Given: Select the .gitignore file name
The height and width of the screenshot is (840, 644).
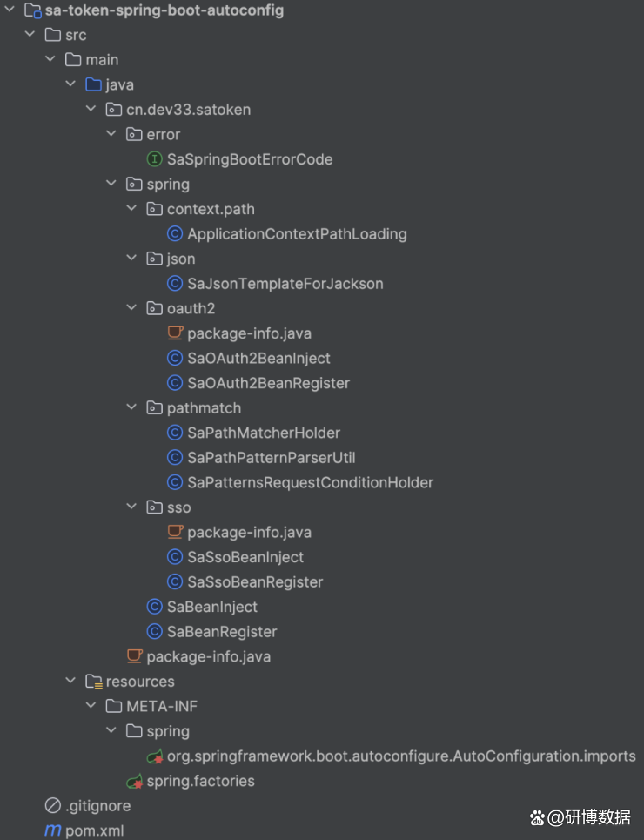Looking at the screenshot, I should pos(98,806).
